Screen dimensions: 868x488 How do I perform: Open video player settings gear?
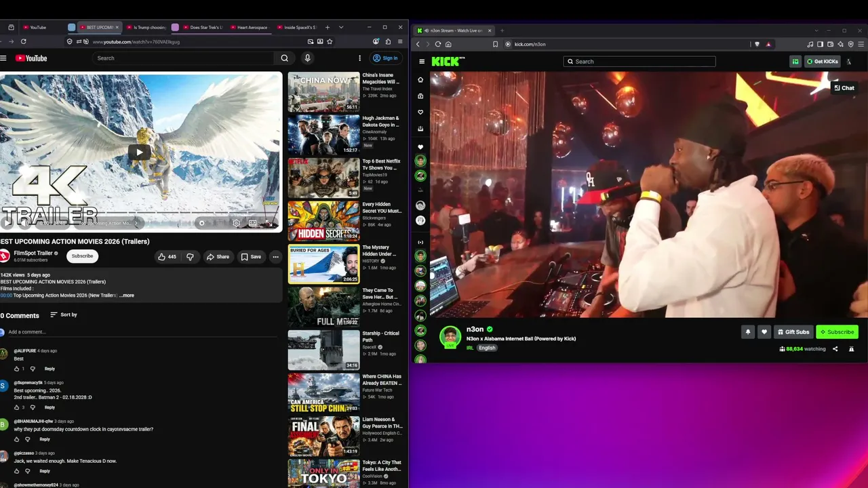pyautogui.click(x=236, y=223)
